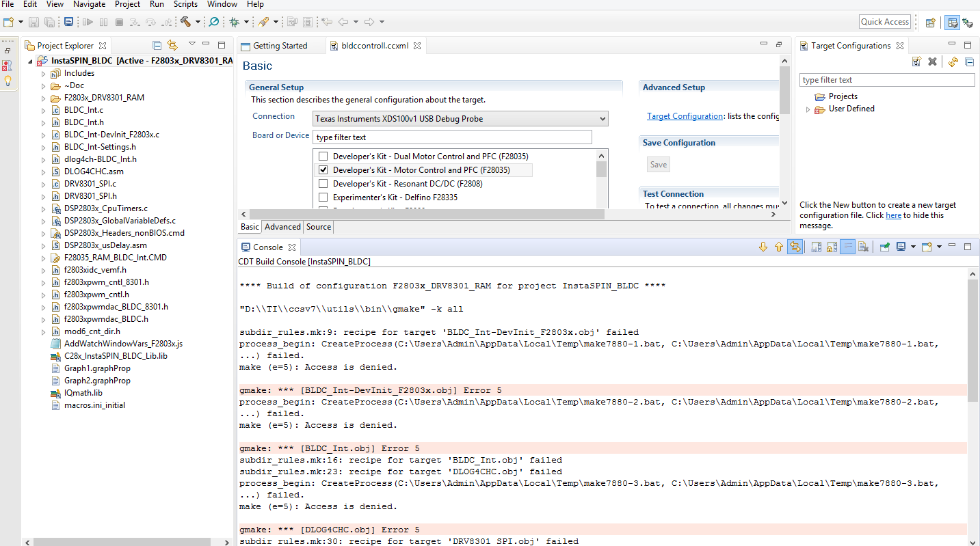
Task: Switch to the Getting Started tab
Action: [280, 46]
